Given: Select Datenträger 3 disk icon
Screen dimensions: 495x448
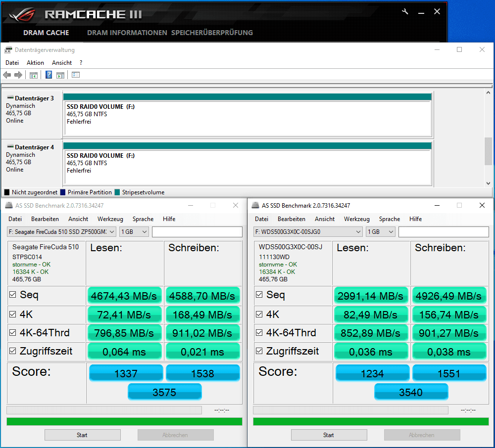Looking at the screenshot, I should [10, 98].
